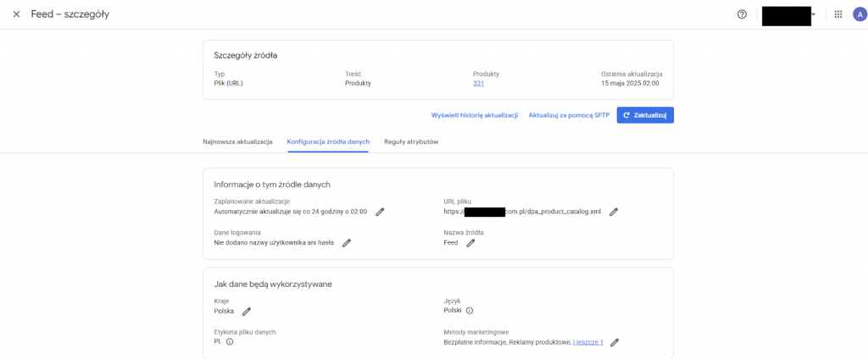The width and height of the screenshot is (868, 359).
Task: Select Konfiguracja źródła danych tab
Action: click(328, 142)
